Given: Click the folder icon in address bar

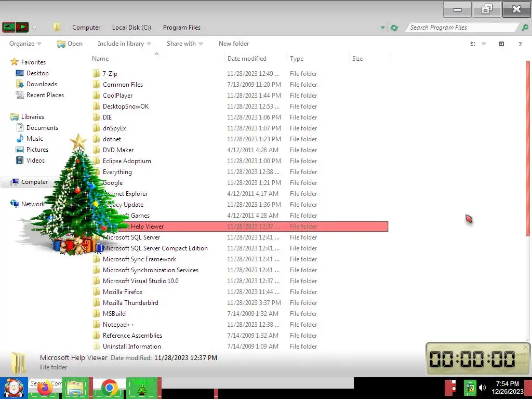Looking at the screenshot, I should click(x=57, y=27).
